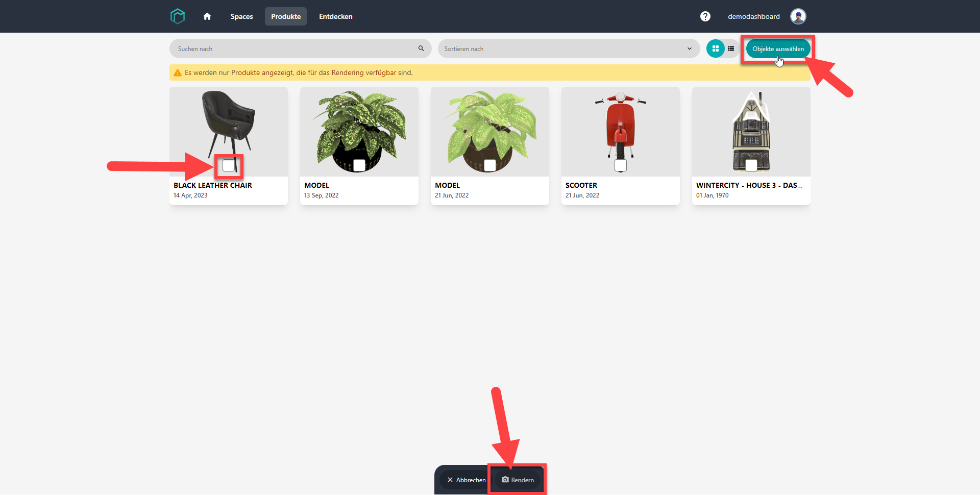The width and height of the screenshot is (980, 495).
Task: Click the yellow warning triangle icon
Action: point(178,73)
